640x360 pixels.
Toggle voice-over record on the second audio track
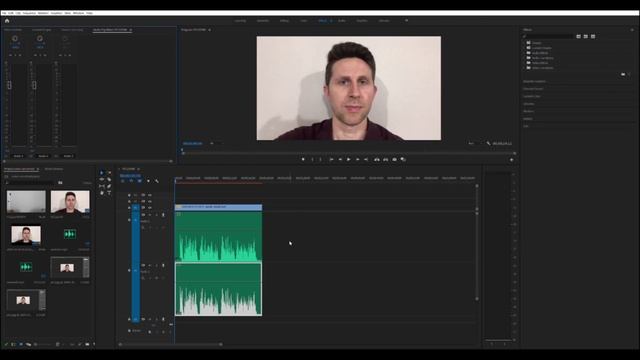pos(163,265)
